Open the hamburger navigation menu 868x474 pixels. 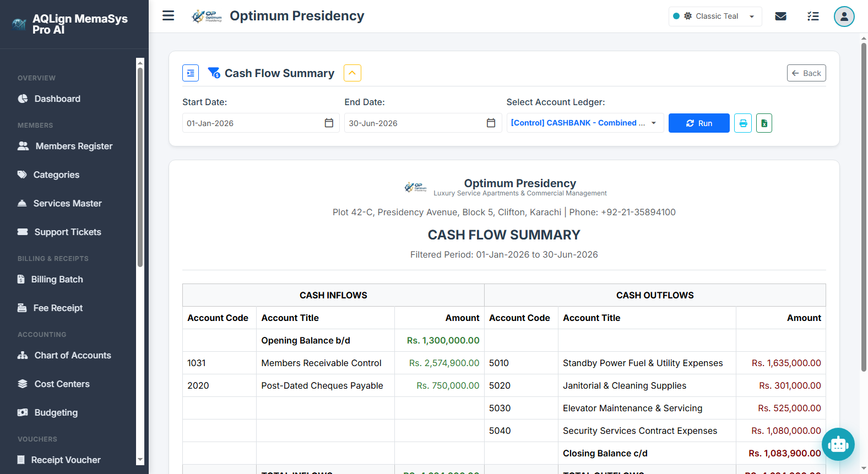point(169,16)
